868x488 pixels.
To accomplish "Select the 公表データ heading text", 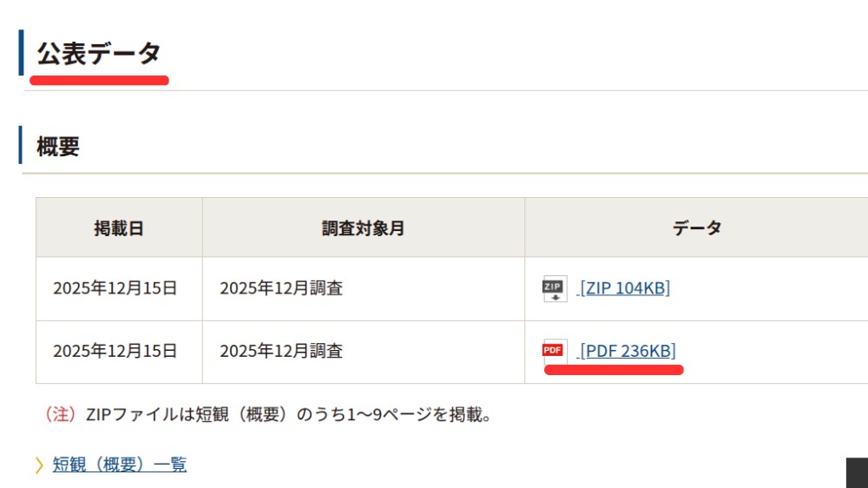I will click(x=99, y=53).
